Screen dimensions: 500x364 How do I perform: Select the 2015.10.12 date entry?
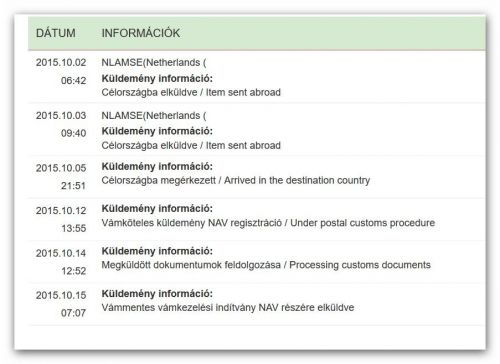coord(61,210)
